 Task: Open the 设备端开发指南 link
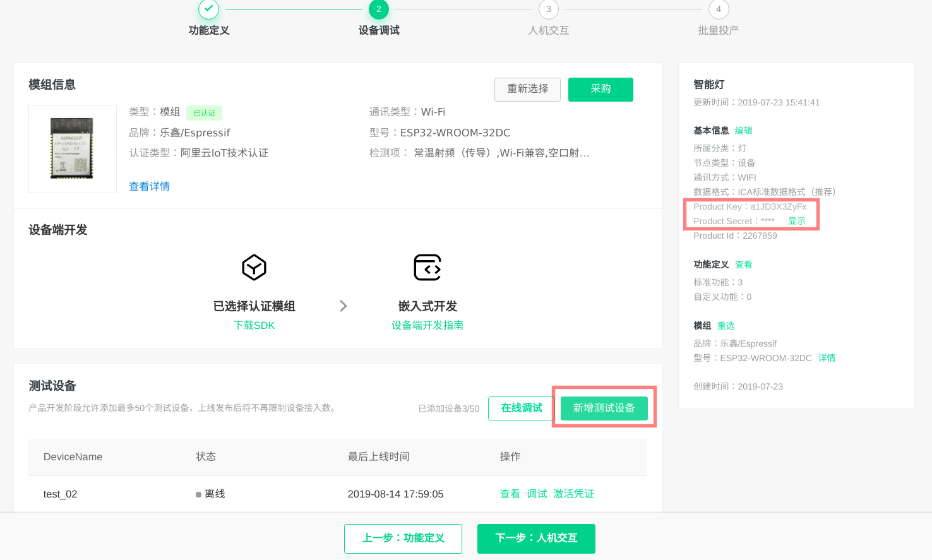[427, 325]
